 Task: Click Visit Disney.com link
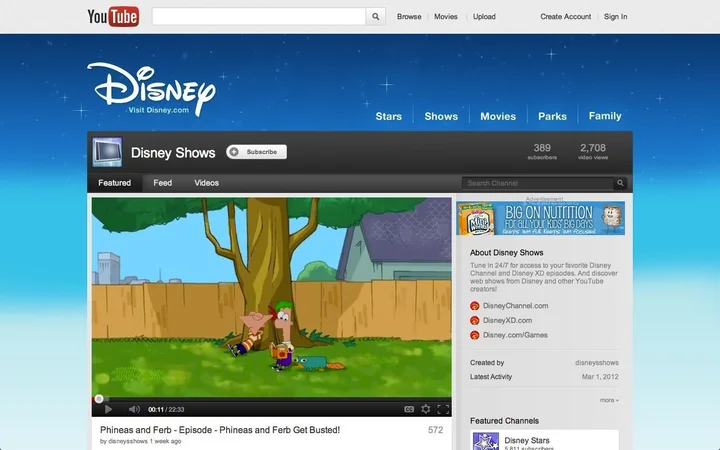[158, 110]
